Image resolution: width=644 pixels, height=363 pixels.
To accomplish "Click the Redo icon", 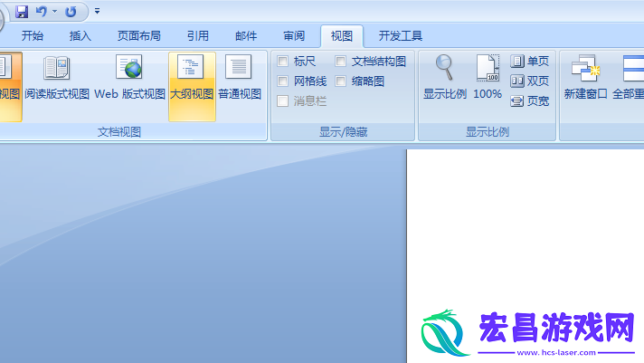I will coord(71,12).
